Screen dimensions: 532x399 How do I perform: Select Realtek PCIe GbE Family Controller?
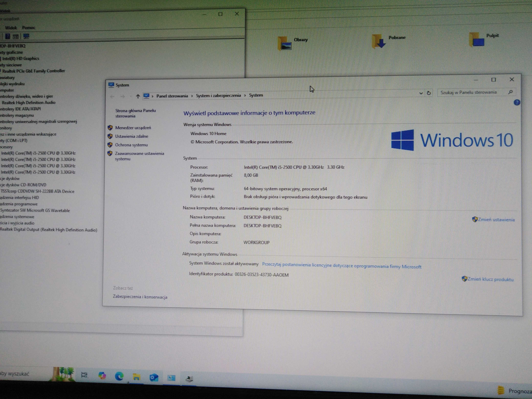click(x=33, y=71)
